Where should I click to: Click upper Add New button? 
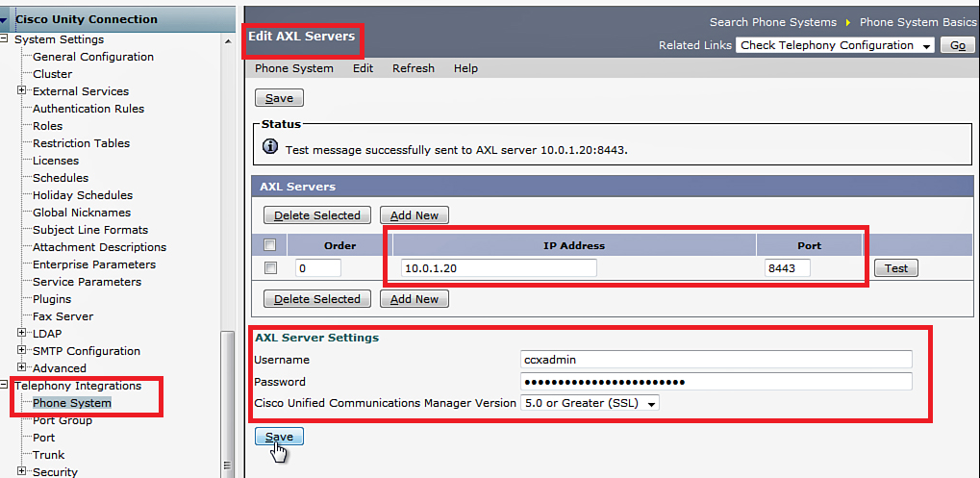[x=415, y=215]
